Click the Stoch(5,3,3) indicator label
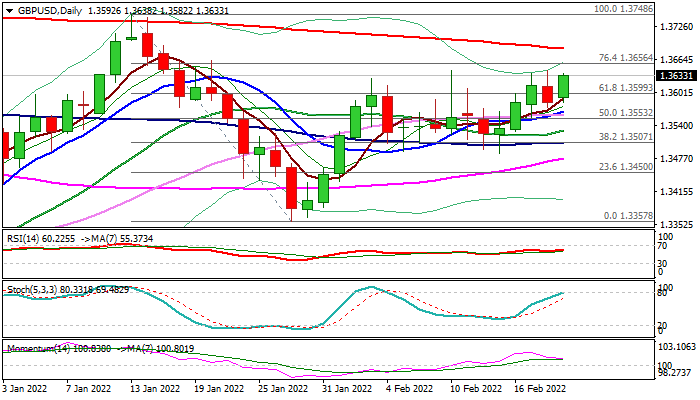The image size is (700, 400). pos(31,290)
